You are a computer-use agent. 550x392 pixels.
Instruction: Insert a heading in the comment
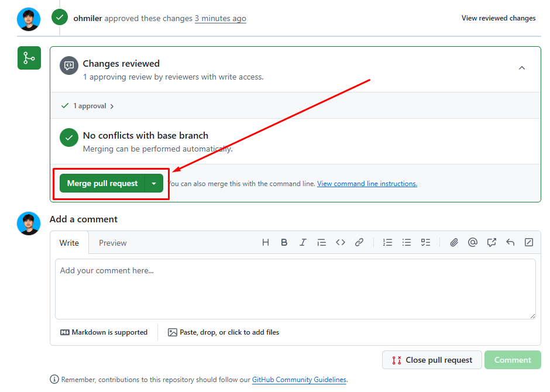[266, 242]
